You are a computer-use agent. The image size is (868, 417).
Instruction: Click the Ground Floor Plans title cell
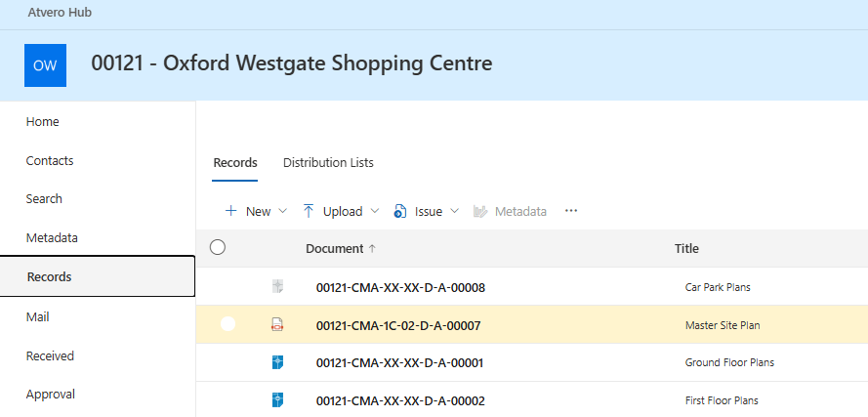click(x=729, y=362)
